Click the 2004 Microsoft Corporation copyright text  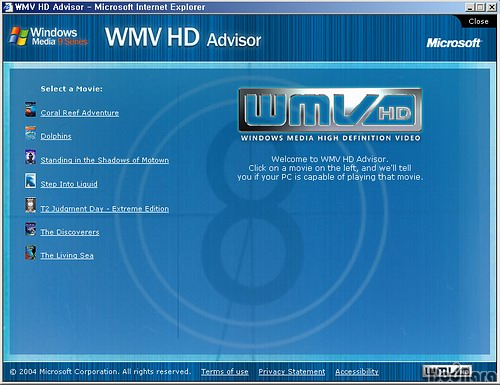(x=100, y=372)
